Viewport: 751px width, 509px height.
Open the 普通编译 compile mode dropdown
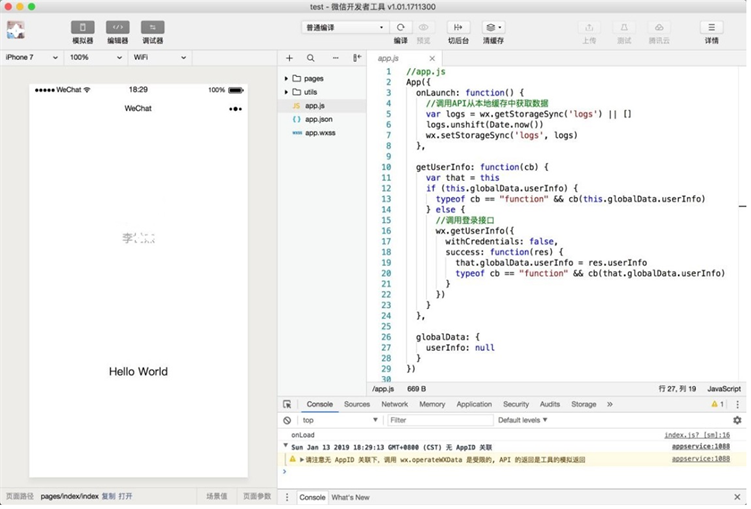coord(344,27)
